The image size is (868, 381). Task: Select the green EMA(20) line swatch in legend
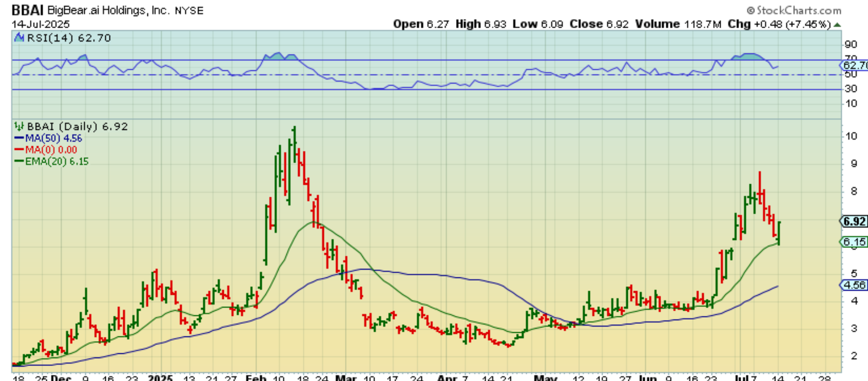19,161
